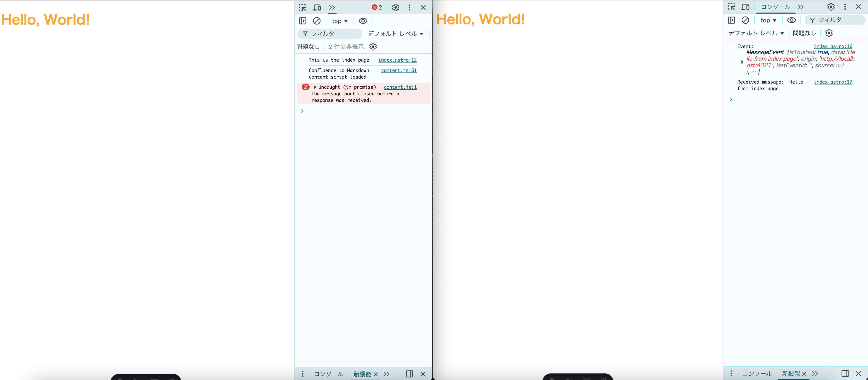Image resolution: width=868 pixels, height=380 pixels.
Task: Clear console in the left DevTools panel
Action: point(317,21)
